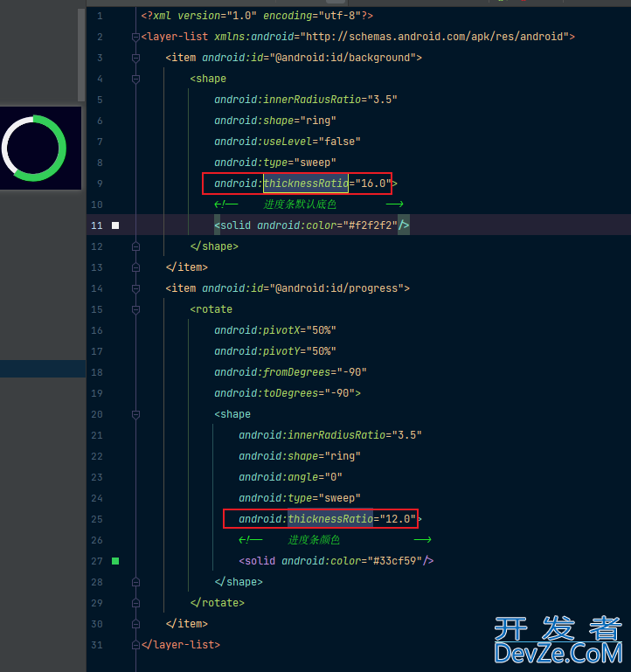Click line number 31 in gutter
This screenshot has width=631, height=672.
pyautogui.click(x=97, y=645)
